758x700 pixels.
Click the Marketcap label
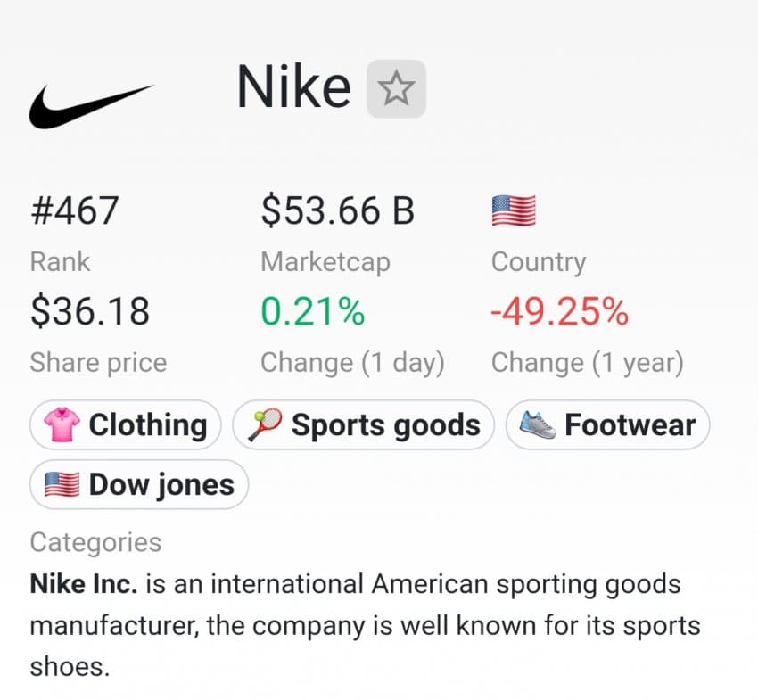pos(325,262)
